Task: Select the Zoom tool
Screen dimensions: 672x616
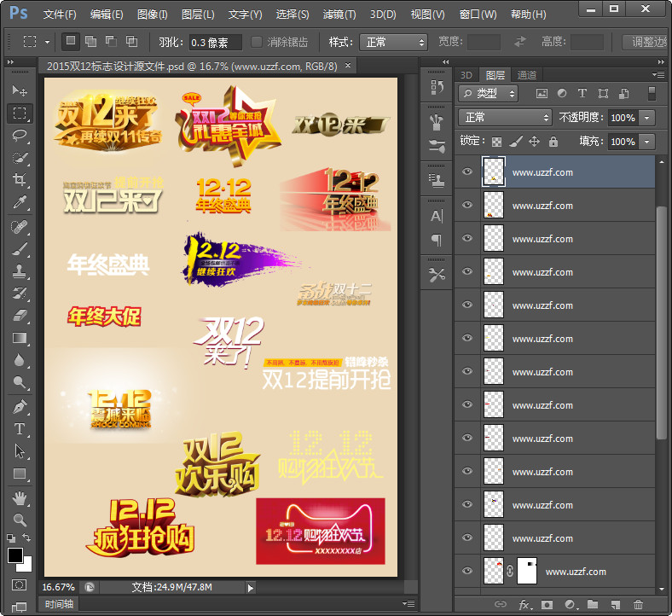Action: click(20, 520)
